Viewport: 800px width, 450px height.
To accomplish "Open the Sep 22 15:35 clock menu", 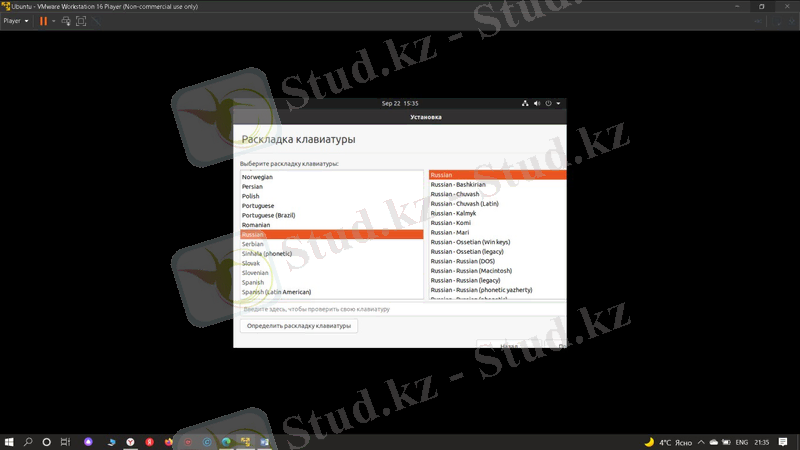I will 400,103.
